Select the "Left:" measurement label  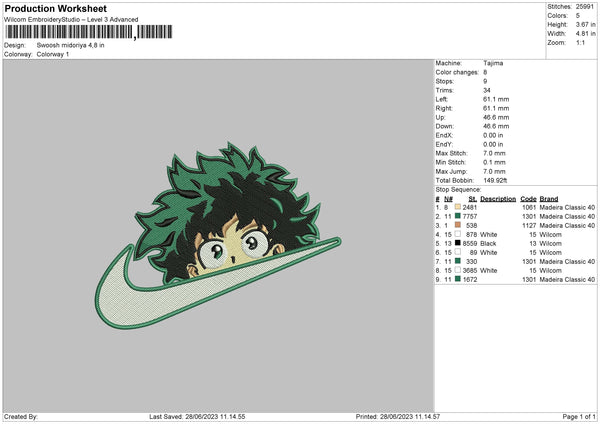pyautogui.click(x=442, y=99)
